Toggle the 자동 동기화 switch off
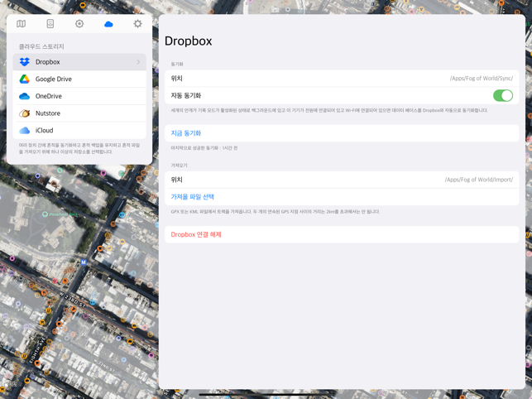This screenshot has height=399, width=532. click(x=503, y=96)
